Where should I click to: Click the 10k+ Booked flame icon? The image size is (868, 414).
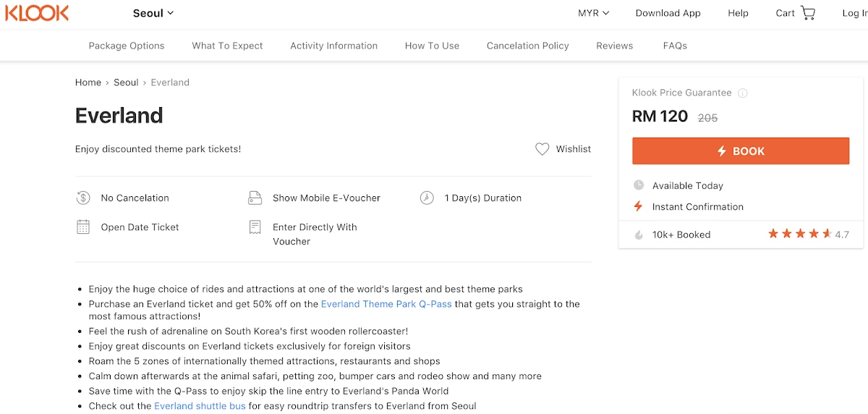tap(638, 235)
